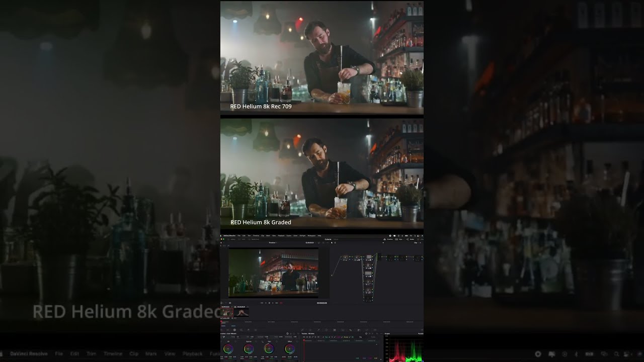Open the Parade scope type dropdown
This screenshot has width=644, height=362.
tap(421, 334)
